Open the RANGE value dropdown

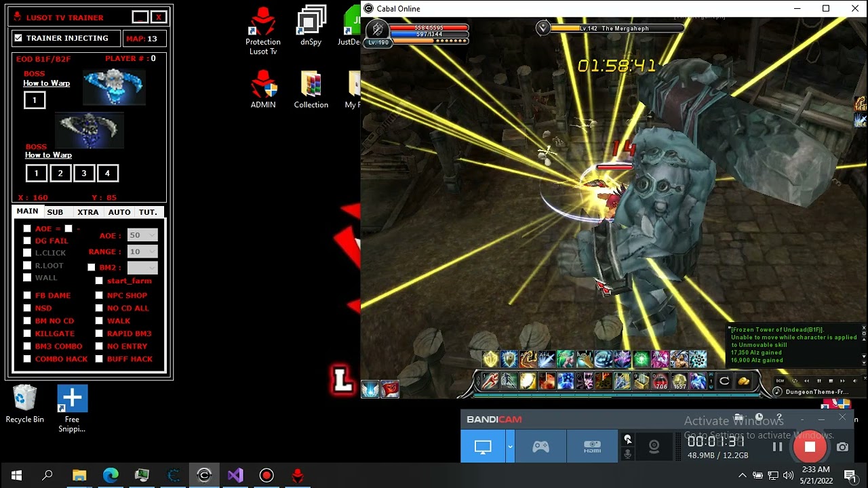pos(142,251)
